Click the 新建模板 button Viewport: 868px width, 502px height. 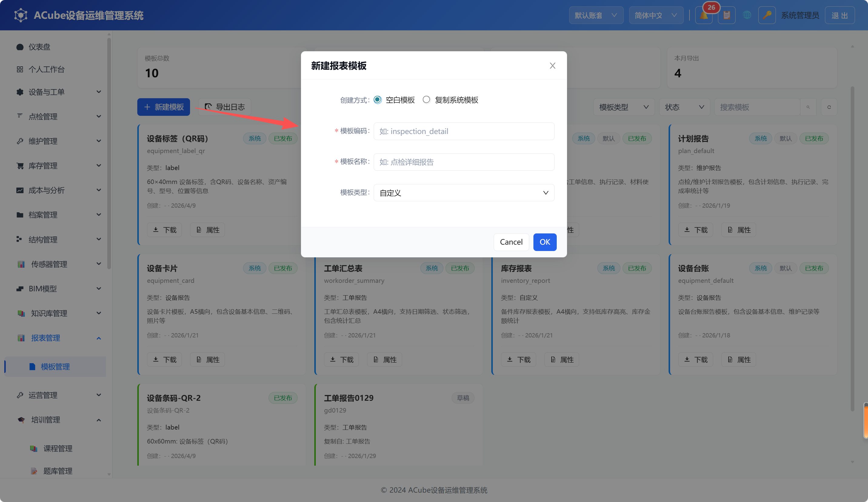tap(164, 107)
